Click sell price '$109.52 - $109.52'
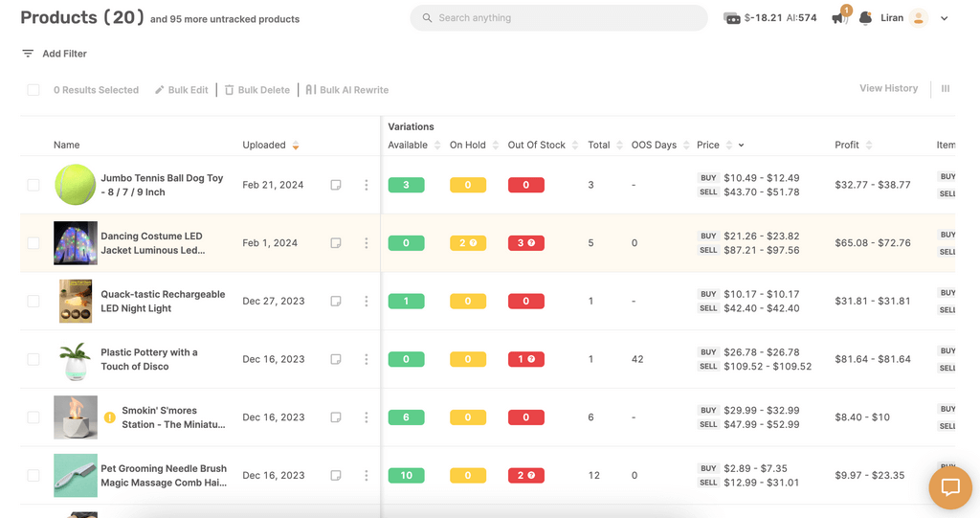The height and width of the screenshot is (518, 980). click(x=768, y=367)
